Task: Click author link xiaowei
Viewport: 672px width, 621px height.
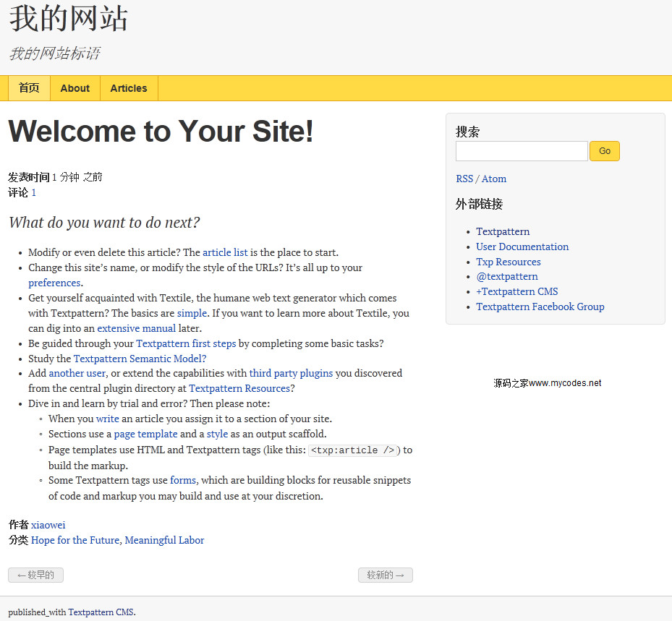Action: point(48,525)
